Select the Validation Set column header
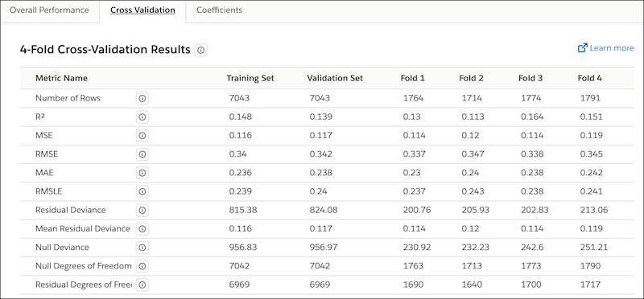The image size is (644, 299). click(x=335, y=78)
